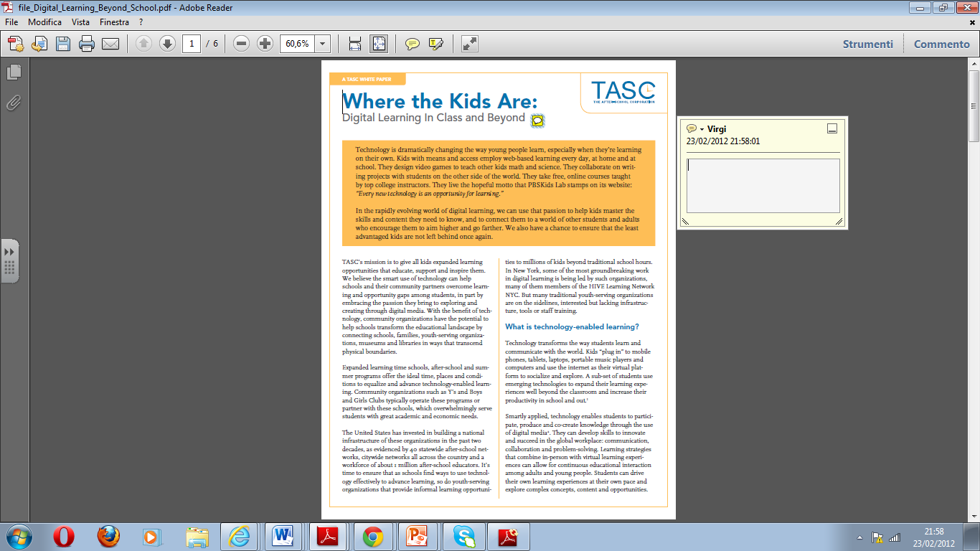Show page thumbnails side panel
This screenshot has height=551, width=980.
[x=14, y=72]
